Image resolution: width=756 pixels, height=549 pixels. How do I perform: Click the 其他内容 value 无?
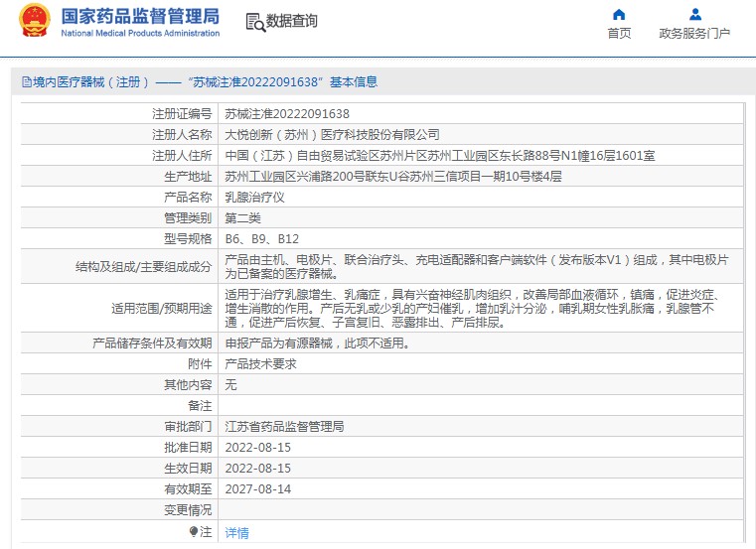click(x=230, y=384)
